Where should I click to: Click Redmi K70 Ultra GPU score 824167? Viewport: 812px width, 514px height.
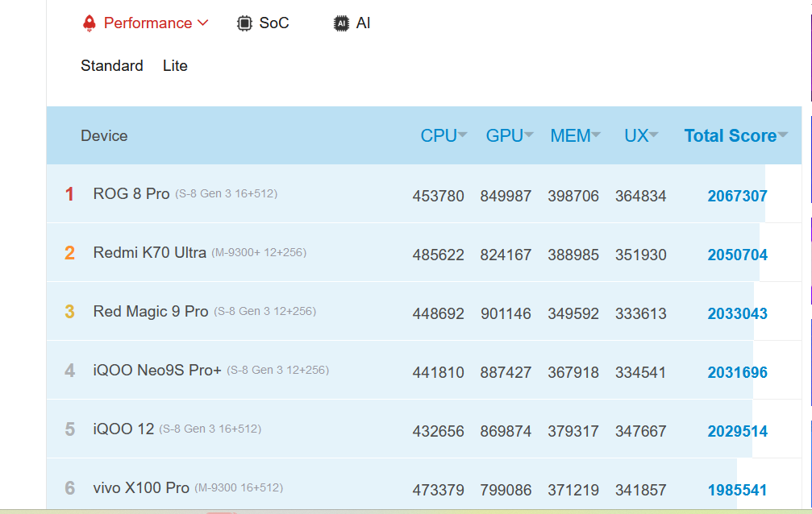coord(506,255)
